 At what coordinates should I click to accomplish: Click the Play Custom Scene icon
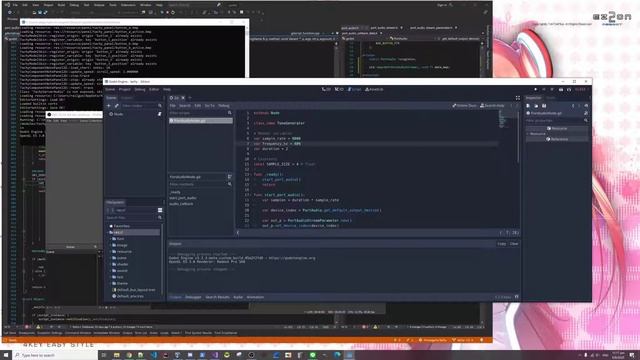click(569, 89)
